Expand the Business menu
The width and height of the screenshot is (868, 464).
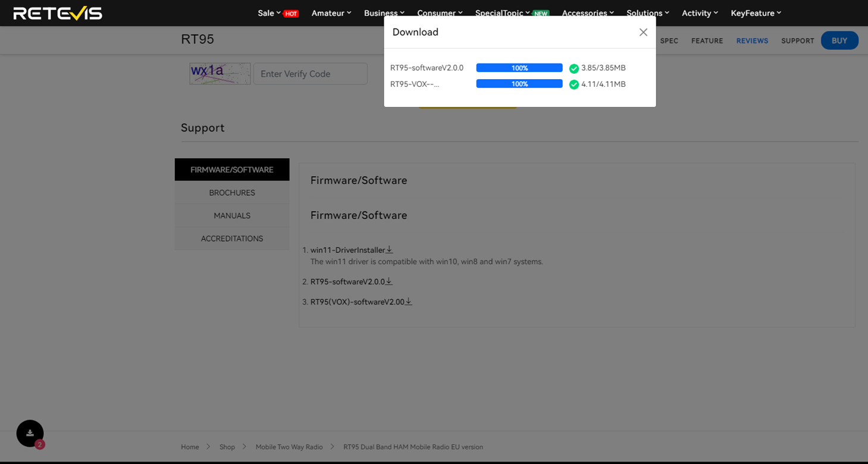click(384, 13)
